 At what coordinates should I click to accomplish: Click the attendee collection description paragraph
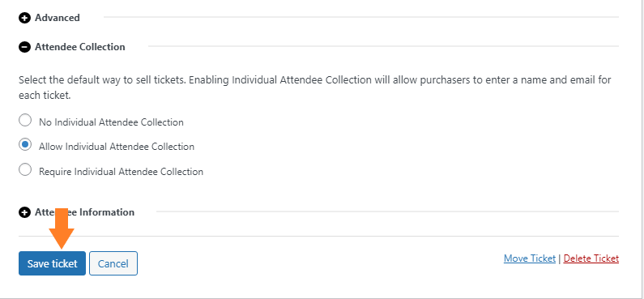(x=315, y=88)
